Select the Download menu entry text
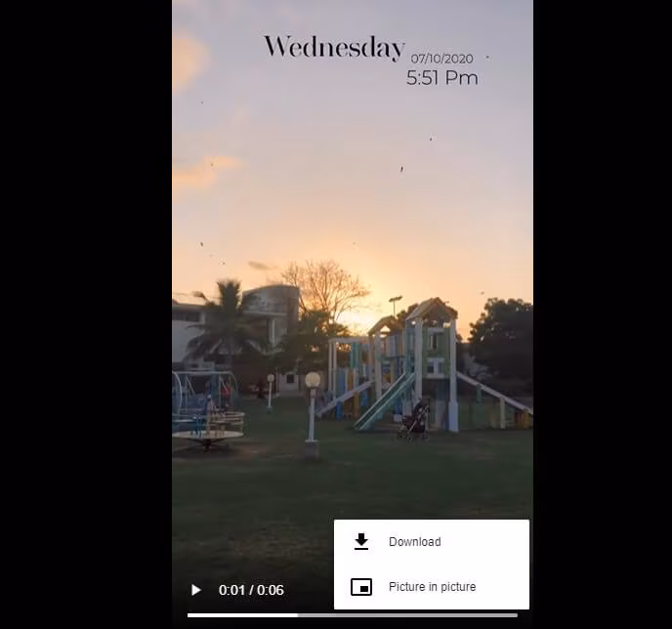Image resolution: width=672 pixels, height=629 pixels. click(x=415, y=542)
